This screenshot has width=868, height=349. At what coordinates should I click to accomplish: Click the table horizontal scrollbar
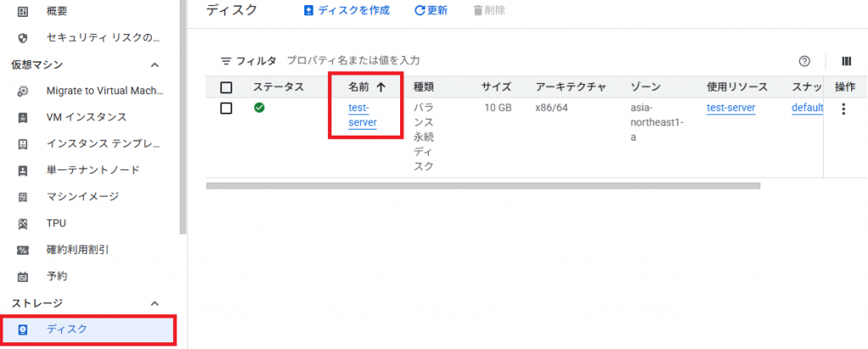[x=482, y=186]
